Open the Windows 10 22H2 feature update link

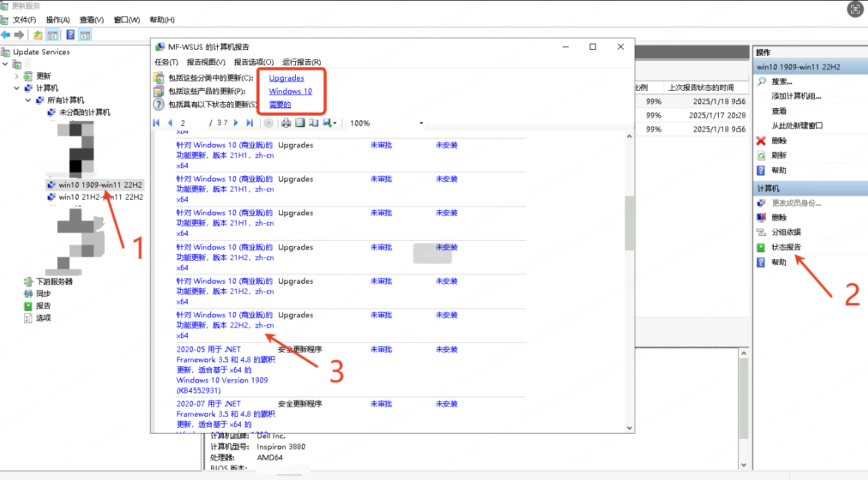(x=225, y=325)
